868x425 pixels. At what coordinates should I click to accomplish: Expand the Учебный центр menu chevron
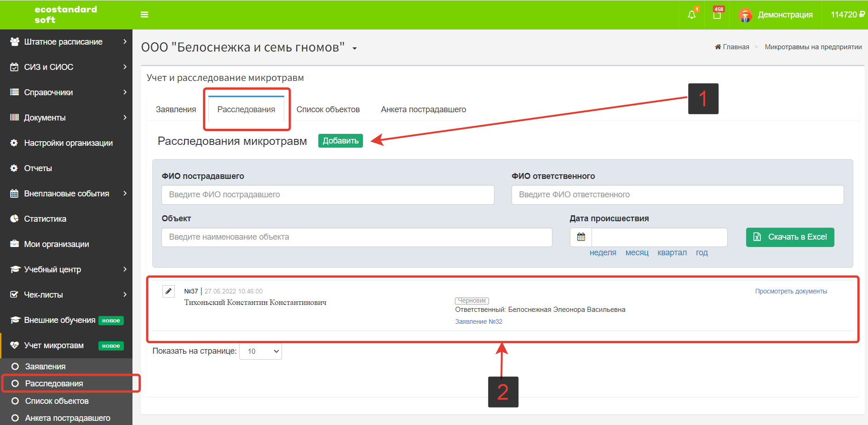tap(125, 270)
